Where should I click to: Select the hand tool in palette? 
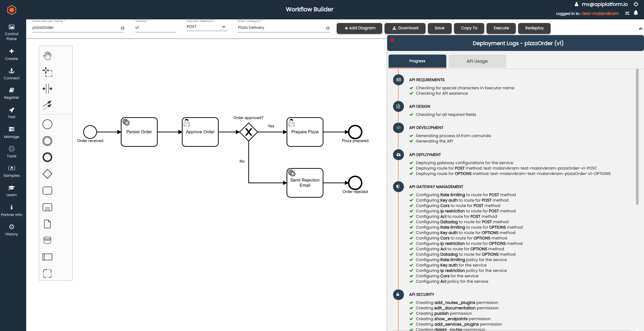(47, 55)
